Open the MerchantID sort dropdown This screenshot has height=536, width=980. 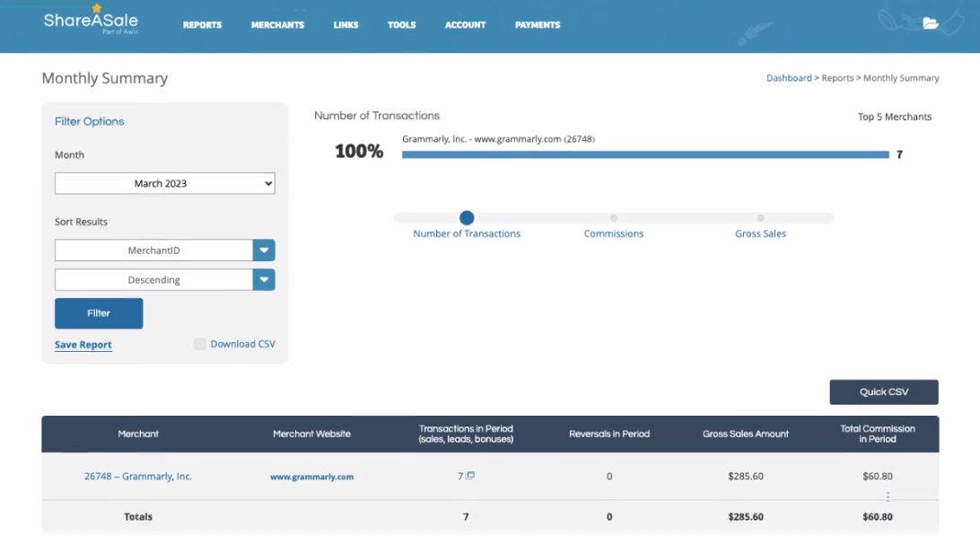[165, 250]
